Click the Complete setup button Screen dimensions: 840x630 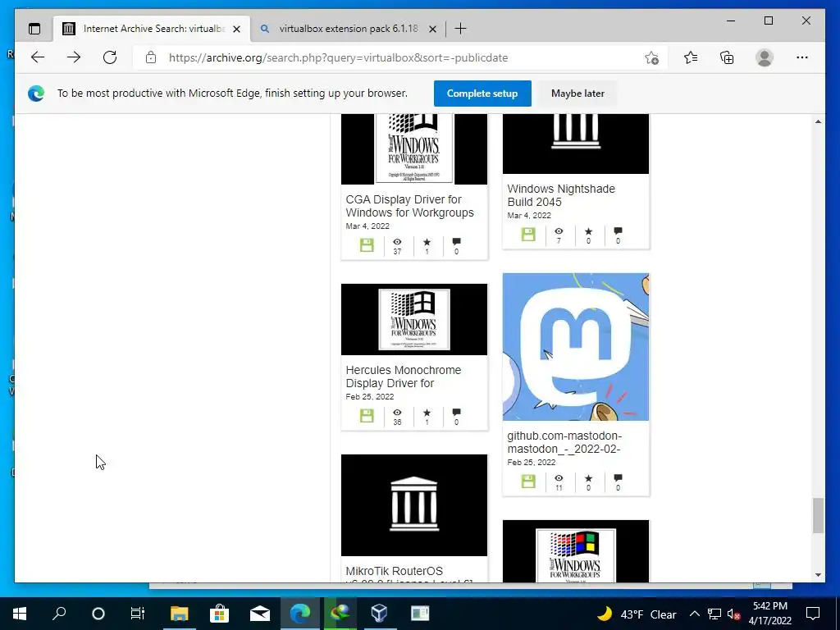pyautogui.click(x=482, y=94)
